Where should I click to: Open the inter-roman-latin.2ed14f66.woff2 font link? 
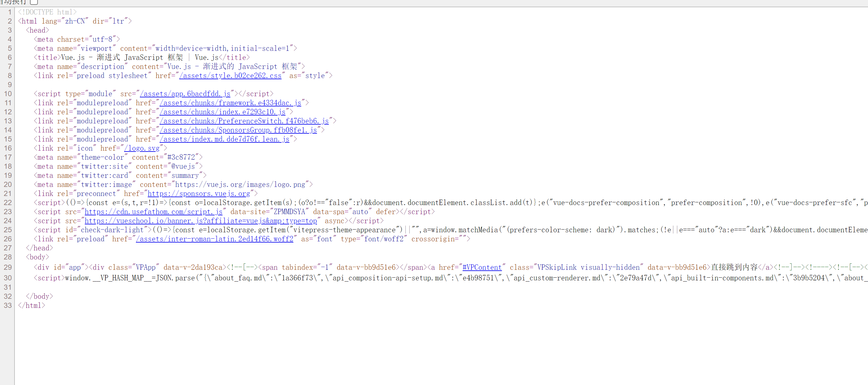point(215,239)
